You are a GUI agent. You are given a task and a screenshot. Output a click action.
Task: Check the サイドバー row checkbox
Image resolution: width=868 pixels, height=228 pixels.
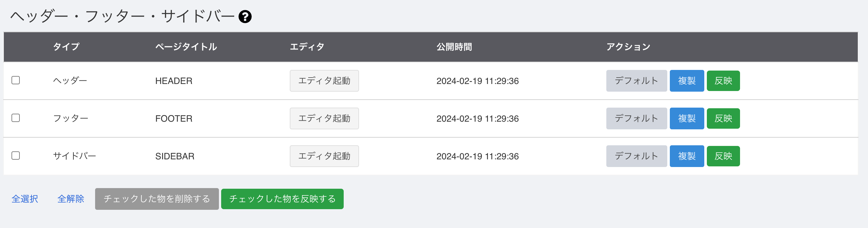[16, 156]
